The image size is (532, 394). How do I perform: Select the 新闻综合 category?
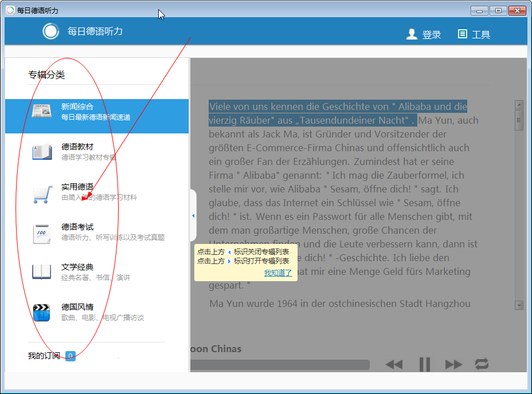click(x=97, y=116)
